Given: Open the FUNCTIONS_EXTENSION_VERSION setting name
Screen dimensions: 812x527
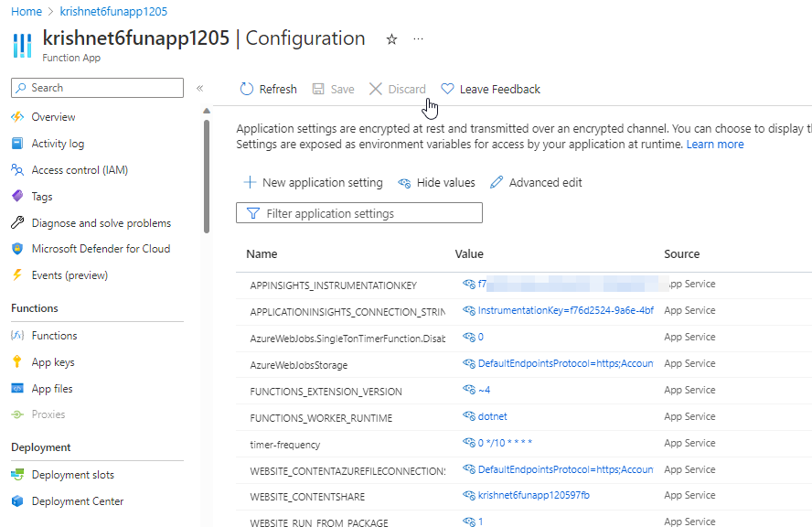Looking at the screenshot, I should pos(326,392).
